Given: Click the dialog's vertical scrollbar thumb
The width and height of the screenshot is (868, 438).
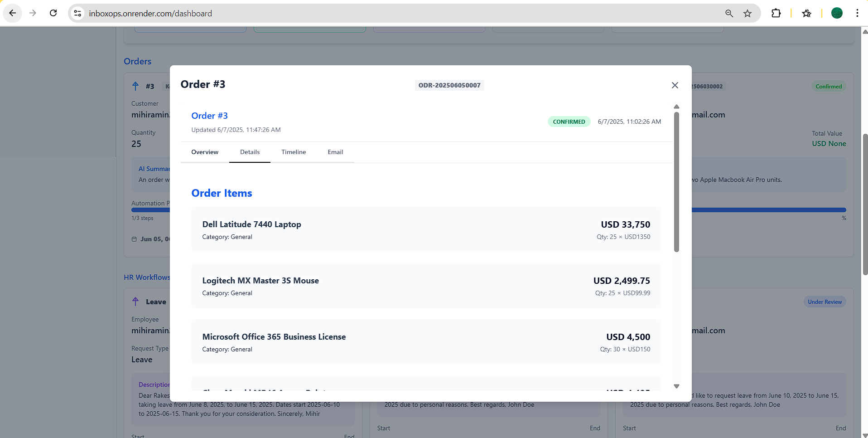Looking at the screenshot, I should [x=676, y=181].
